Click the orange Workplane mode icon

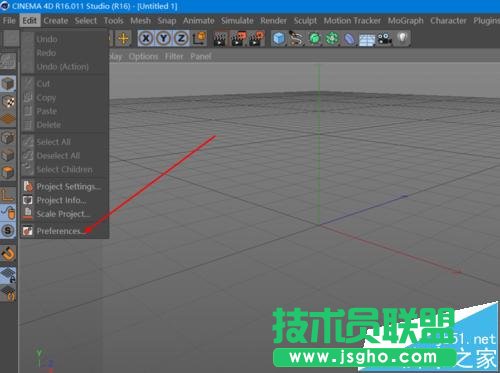(8, 119)
